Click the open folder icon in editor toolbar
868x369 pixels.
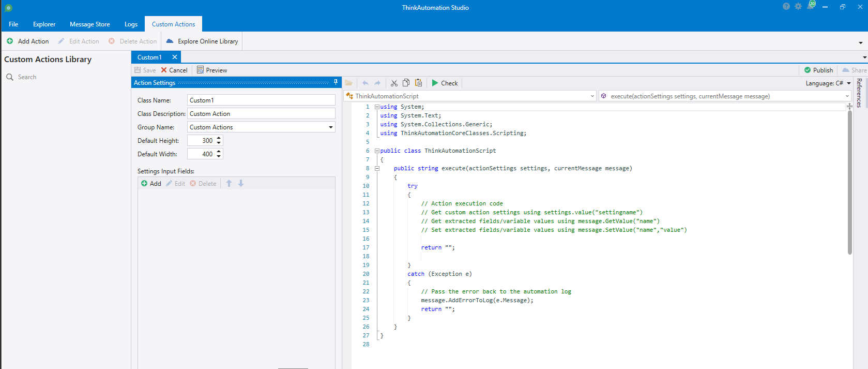click(349, 83)
